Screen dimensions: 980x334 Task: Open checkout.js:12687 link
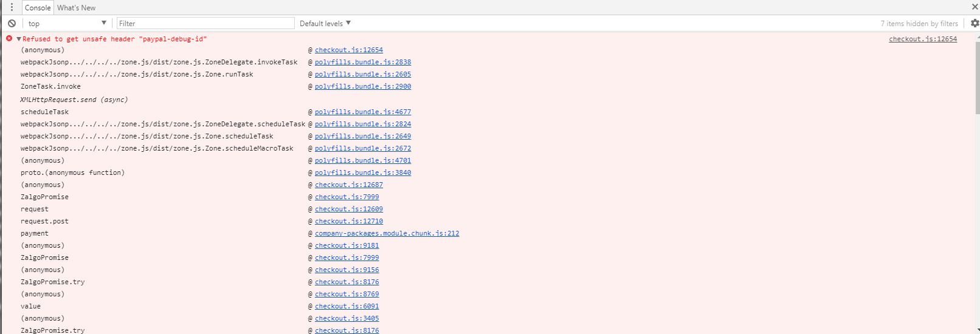tap(349, 185)
